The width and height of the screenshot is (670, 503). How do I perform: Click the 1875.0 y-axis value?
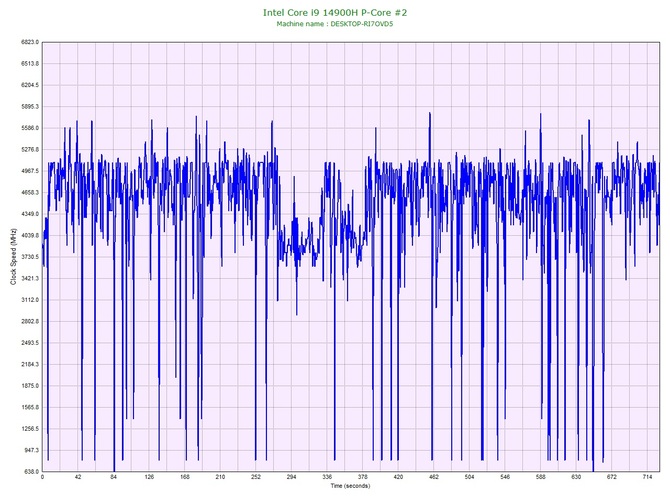pos(30,385)
